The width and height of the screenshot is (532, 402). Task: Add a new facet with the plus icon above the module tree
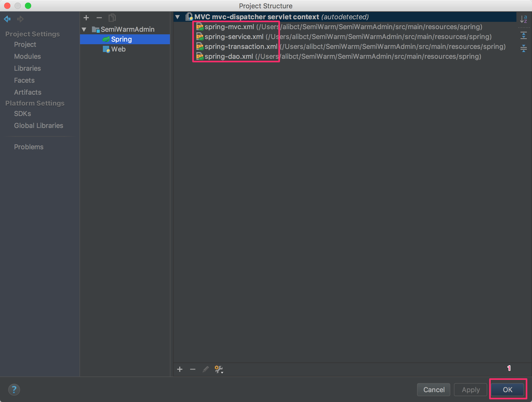[86, 18]
